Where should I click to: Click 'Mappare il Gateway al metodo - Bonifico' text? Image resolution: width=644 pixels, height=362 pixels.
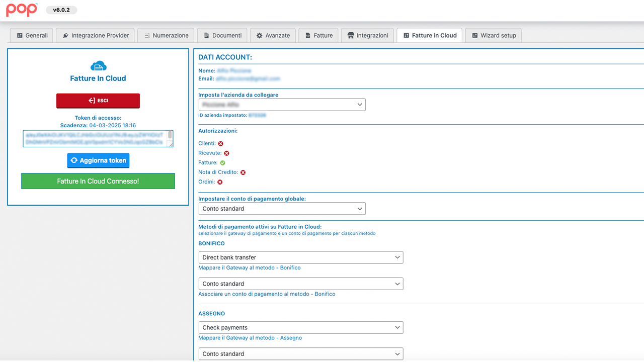click(x=250, y=267)
